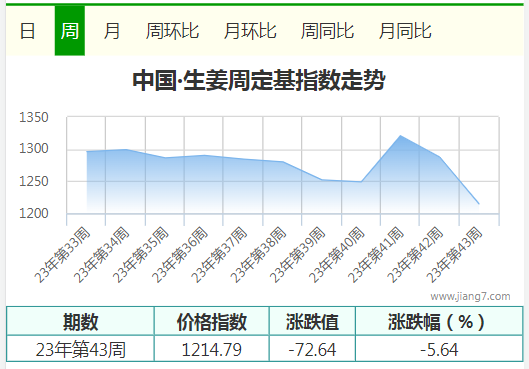Select the 周同比 tab
The width and height of the screenshot is (529, 369).
[328, 31]
